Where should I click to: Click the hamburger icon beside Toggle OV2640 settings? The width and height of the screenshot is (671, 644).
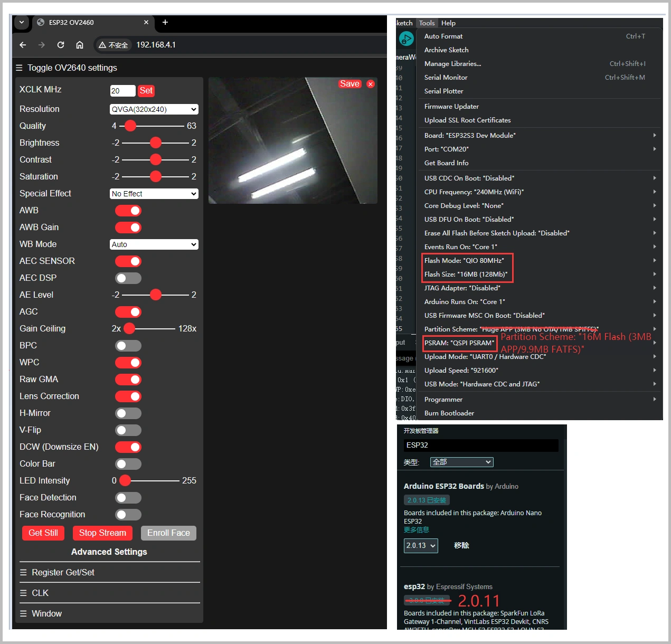[19, 68]
